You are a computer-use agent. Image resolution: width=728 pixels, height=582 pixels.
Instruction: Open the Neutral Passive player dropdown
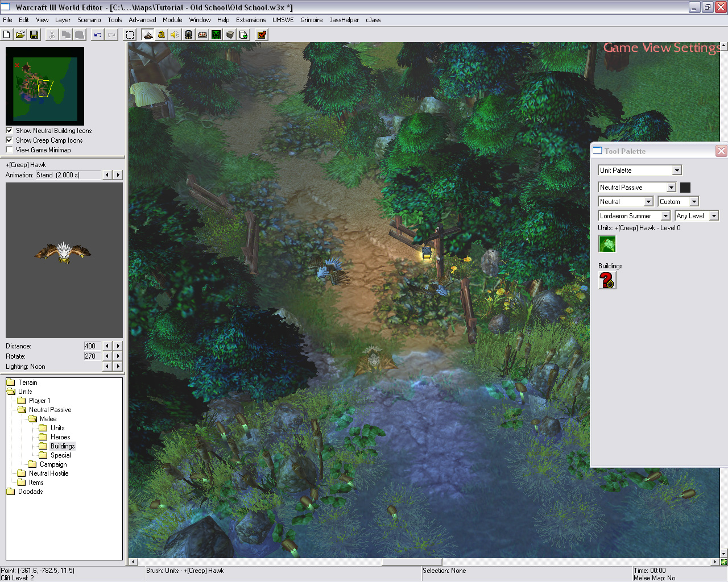[637, 188]
